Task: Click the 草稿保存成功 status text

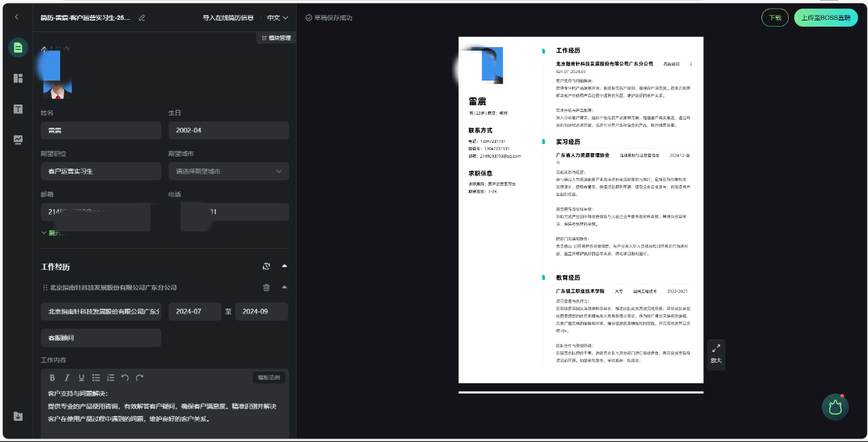Action: 333,18
